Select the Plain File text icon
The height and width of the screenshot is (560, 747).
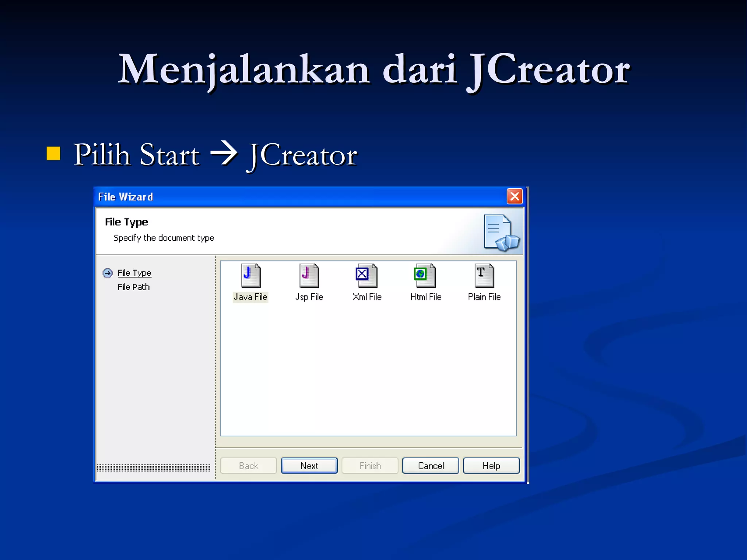(x=484, y=276)
